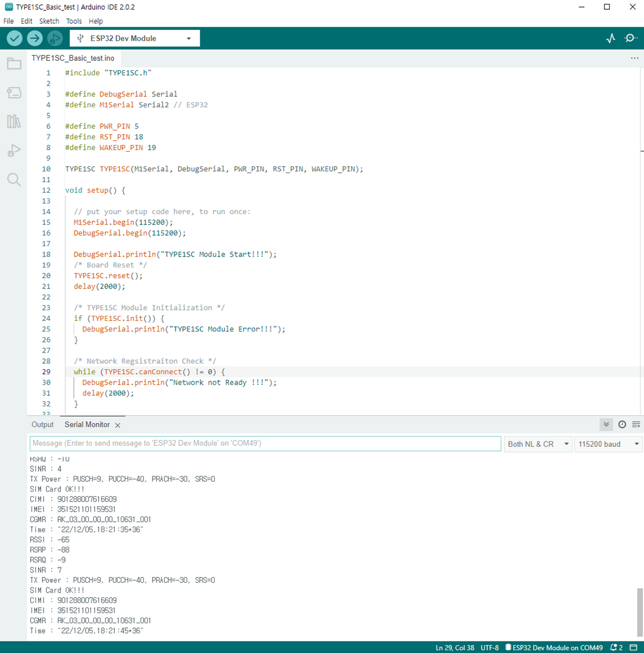Click the Arduino IDE logo in title bar

click(x=8, y=7)
